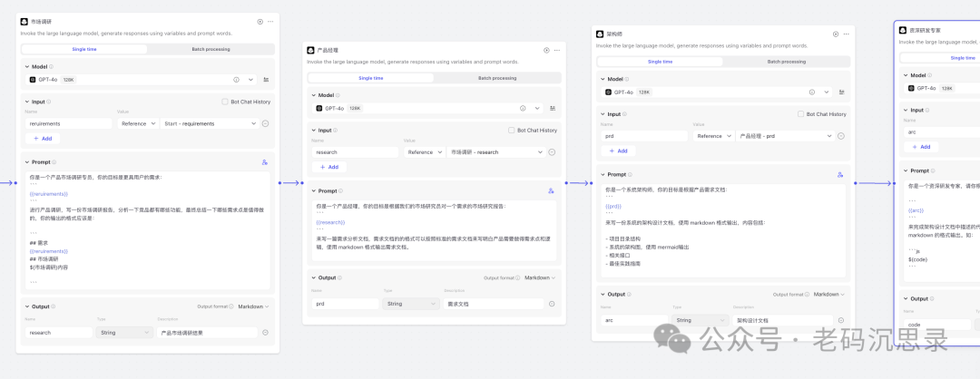Select Single time tab in 产品经理 node
Image resolution: width=980 pixels, height=379 pixels.
370,78
